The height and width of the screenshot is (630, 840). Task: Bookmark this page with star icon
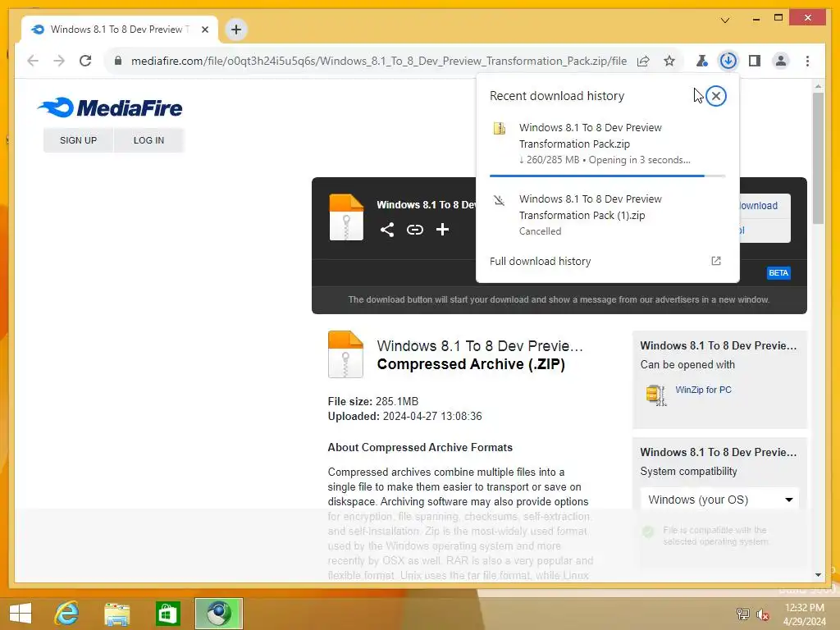[669, 61]
